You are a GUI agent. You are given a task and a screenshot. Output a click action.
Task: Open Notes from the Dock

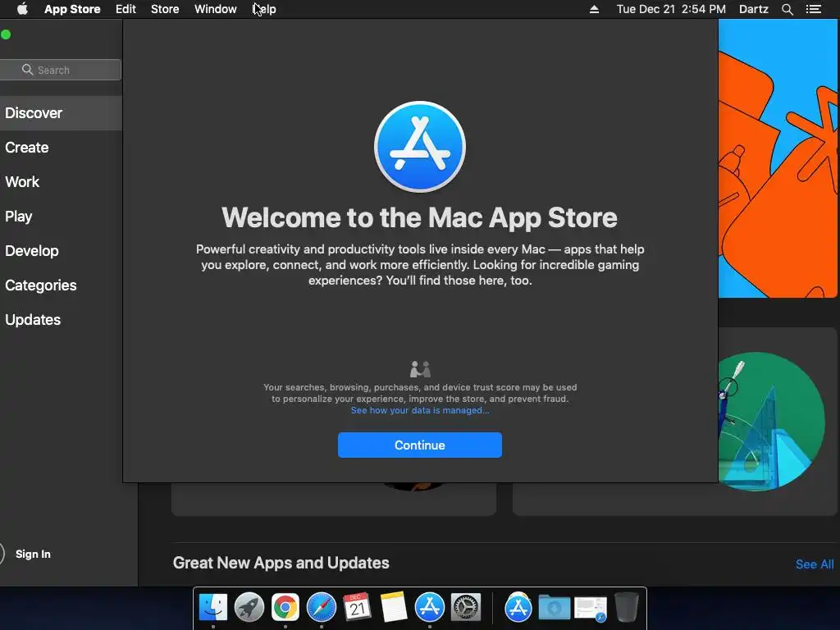[394, 608]
